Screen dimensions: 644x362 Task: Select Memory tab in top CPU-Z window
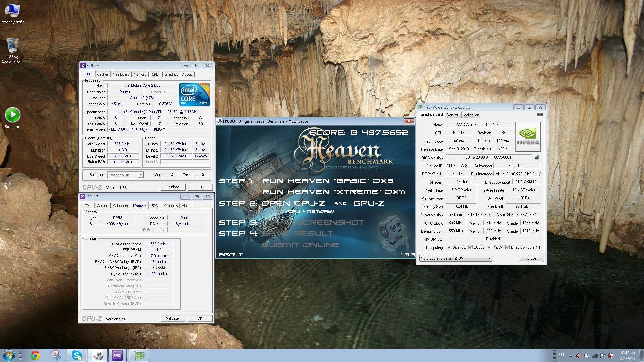tap(140, 74)
